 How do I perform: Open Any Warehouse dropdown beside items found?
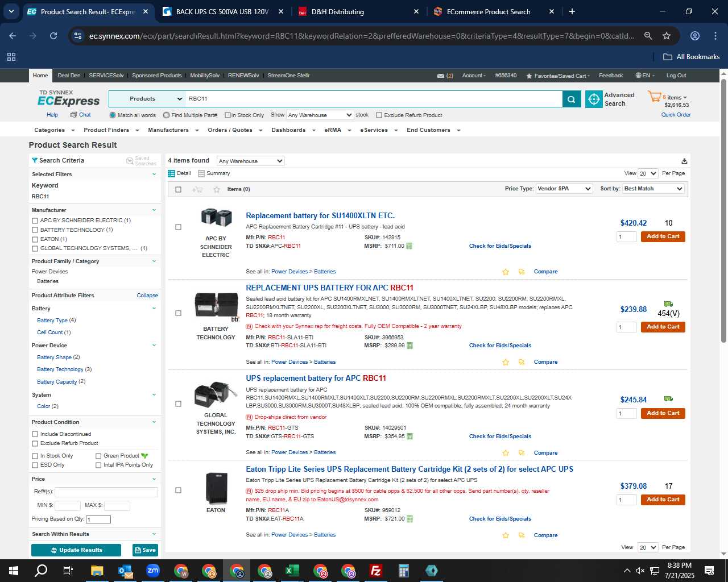click(250, 161)
